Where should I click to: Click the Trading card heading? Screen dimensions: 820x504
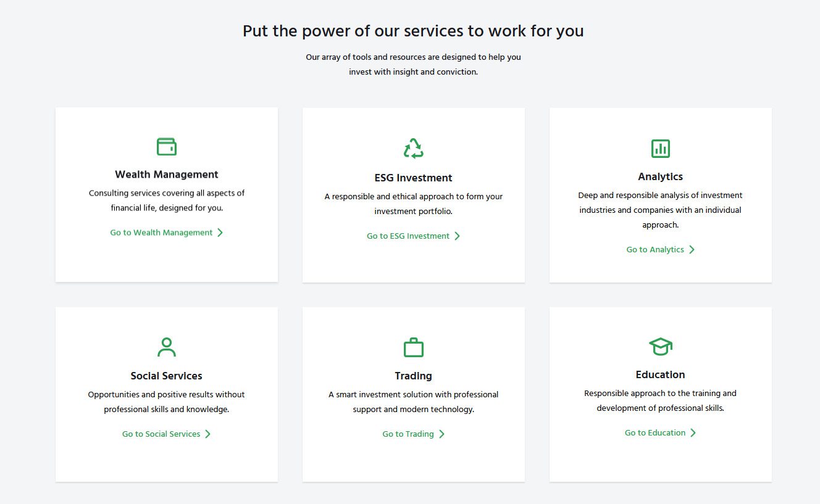[x=414, y=376]
